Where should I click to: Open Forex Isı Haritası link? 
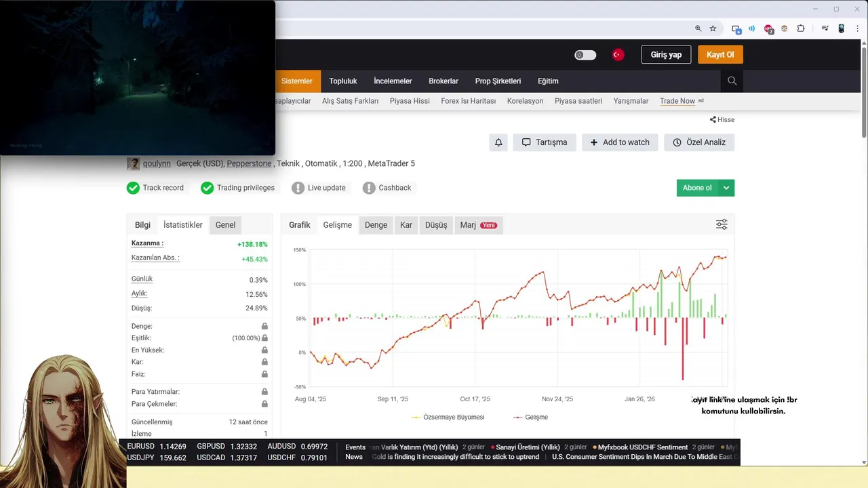tap(468, 101)
